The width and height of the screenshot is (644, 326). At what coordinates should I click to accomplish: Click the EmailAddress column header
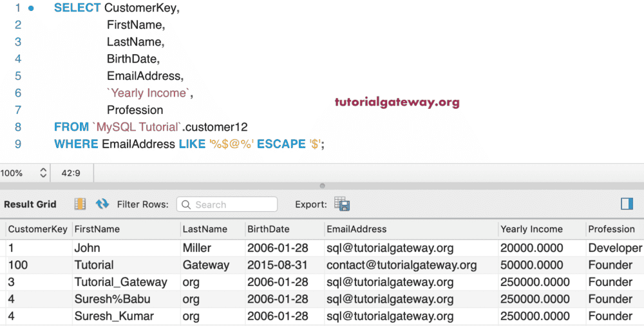357,229
